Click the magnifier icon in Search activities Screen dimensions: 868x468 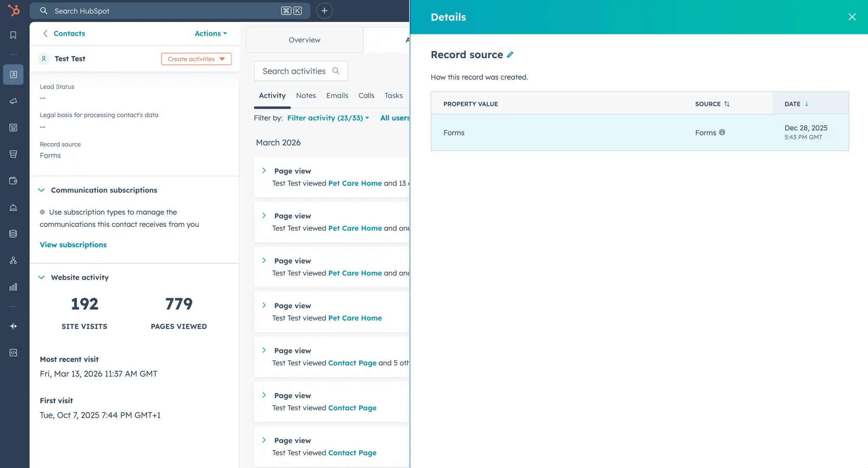336,71
